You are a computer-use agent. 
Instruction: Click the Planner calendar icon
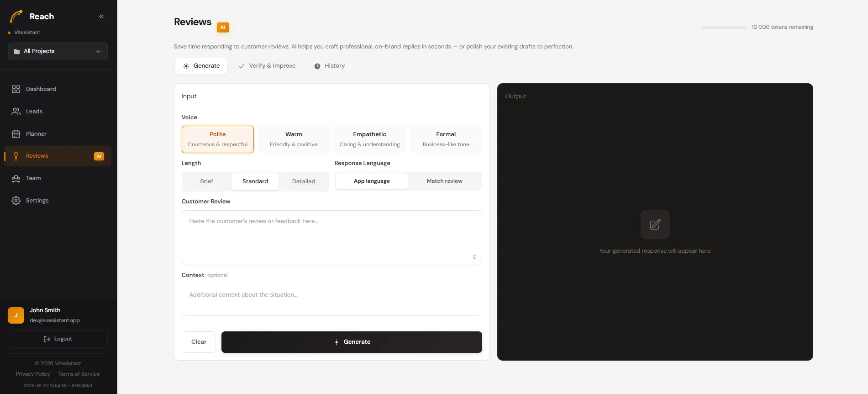coord(16,134)
